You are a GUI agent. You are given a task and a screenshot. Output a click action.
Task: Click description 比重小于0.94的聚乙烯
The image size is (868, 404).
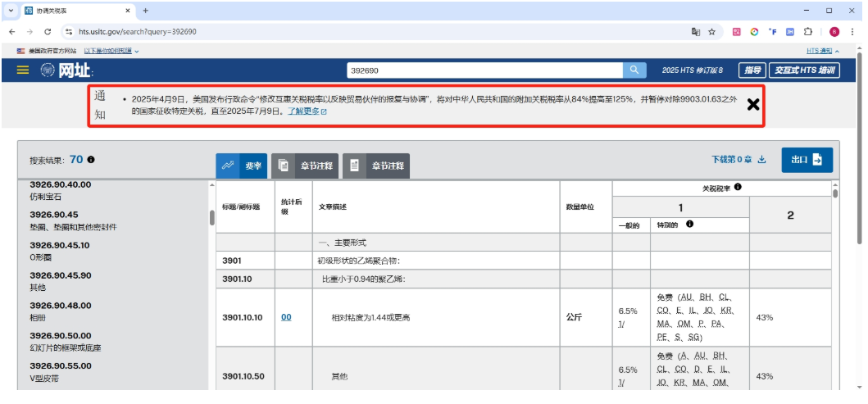coord(364,279)
